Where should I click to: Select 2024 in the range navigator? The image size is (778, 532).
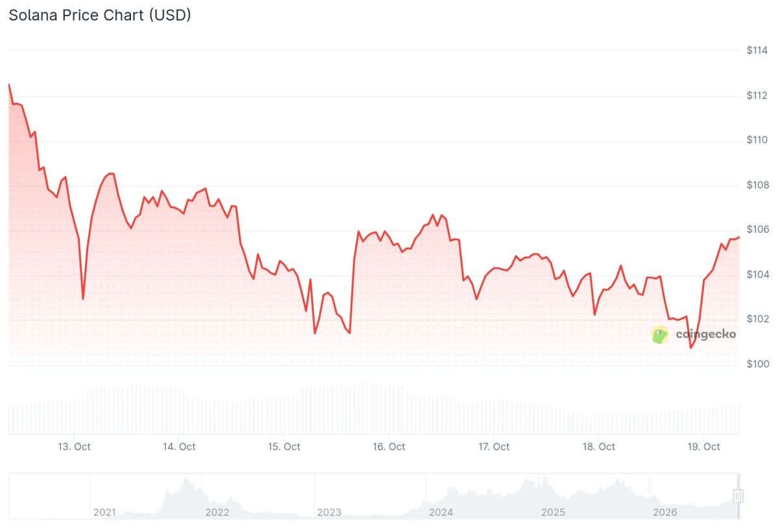click(441, 513)
